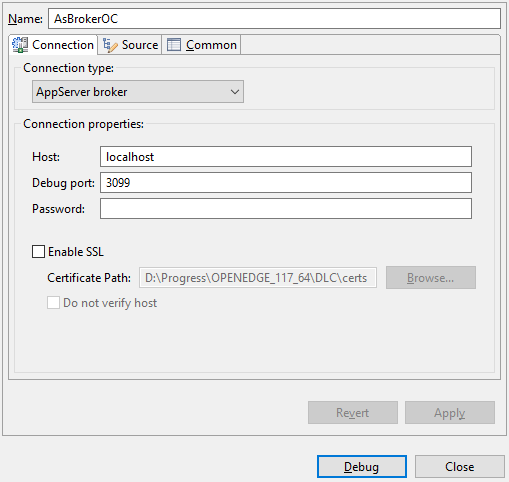The image size is (509, 482).
Task: Click the Certificate Path label
Action: 89,278
